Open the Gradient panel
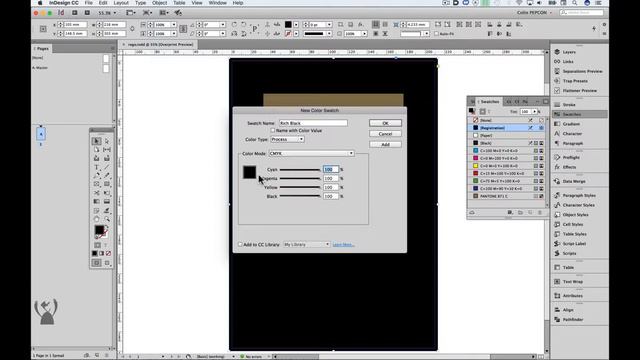This screenshot has width=640, height=360. pyautogui.click(x=571, y=124)
